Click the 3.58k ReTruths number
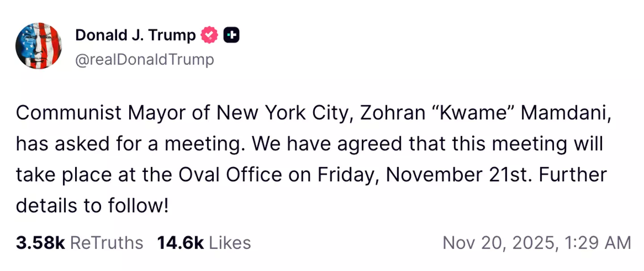The image size is (644, 271). [40, 243]
